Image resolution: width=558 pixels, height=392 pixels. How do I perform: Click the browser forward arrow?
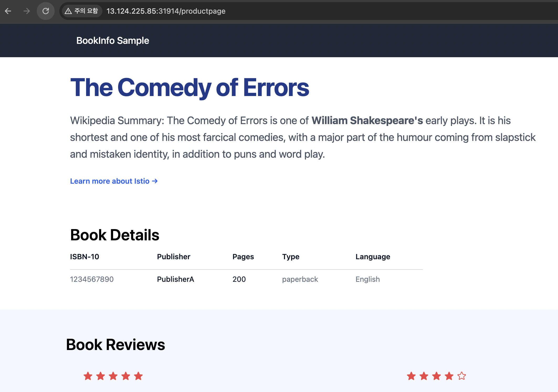(27, 11)
